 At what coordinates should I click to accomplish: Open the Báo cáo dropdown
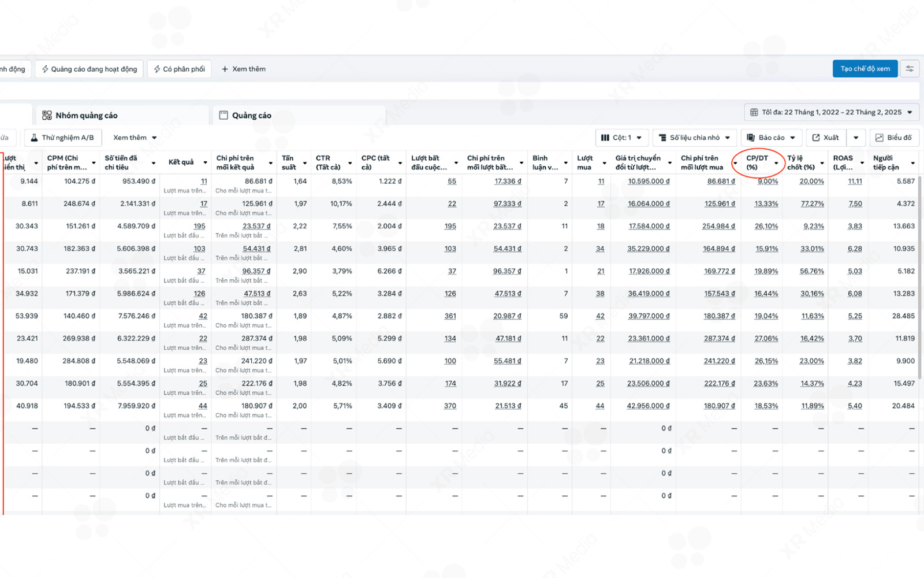(x=772, y=138)
